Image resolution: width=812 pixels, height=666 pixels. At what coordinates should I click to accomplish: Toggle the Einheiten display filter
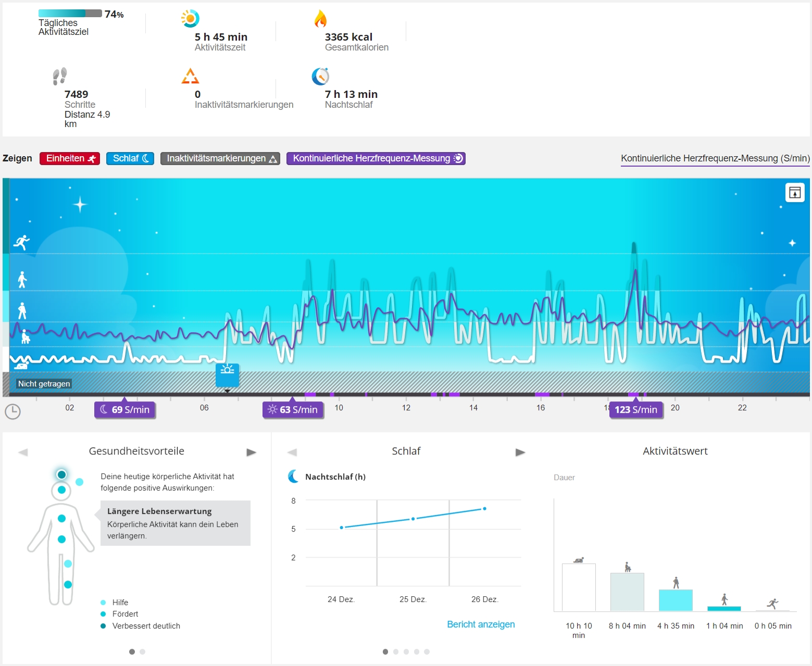70,158
